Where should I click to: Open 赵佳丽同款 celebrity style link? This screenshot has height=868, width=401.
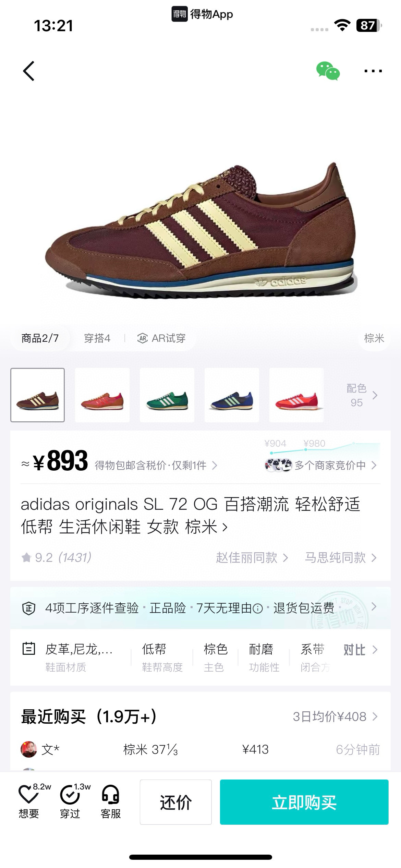252,558
